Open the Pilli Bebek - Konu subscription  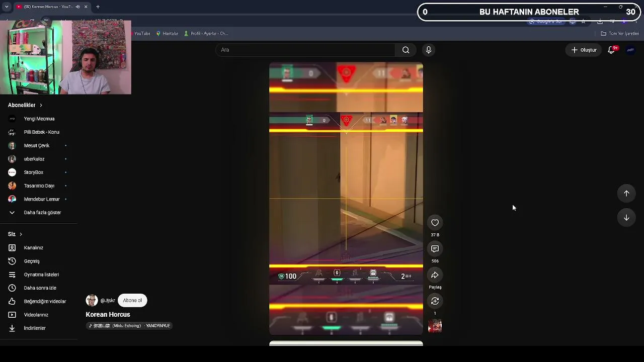(39, 132)
